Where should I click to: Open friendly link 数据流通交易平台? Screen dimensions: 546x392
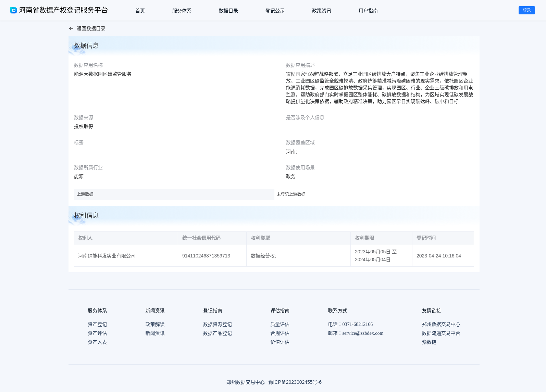pos(441,333)
